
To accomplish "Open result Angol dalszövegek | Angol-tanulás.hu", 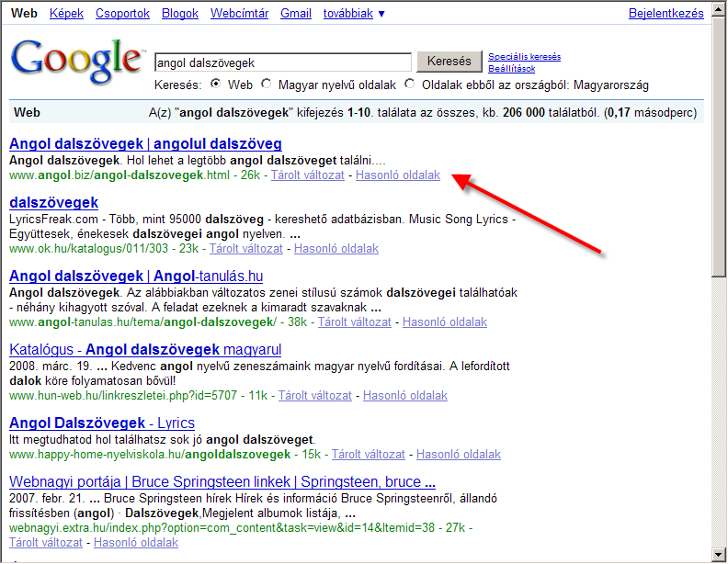I will click(136, 276).
